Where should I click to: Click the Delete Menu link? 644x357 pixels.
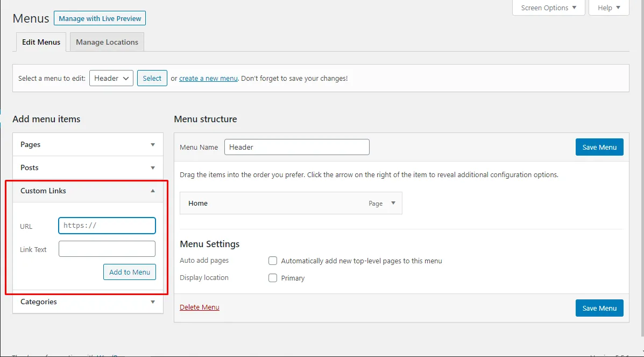pyautogui.click(x=200, y=307)
